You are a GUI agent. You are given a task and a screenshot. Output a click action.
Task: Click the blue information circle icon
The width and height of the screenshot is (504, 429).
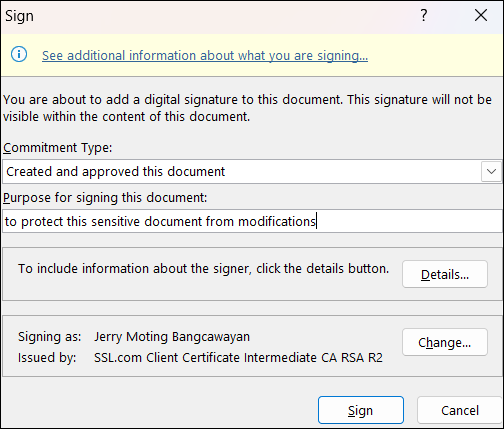pos(19,54)
